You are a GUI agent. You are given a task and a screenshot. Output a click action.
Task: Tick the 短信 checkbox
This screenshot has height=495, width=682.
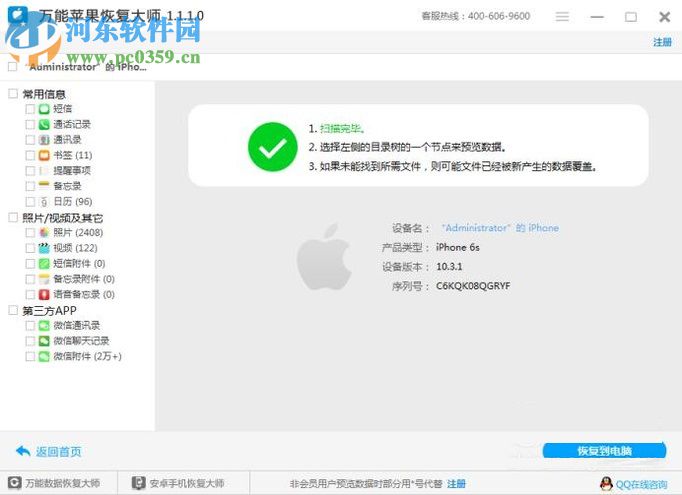[x=30, y=109]
